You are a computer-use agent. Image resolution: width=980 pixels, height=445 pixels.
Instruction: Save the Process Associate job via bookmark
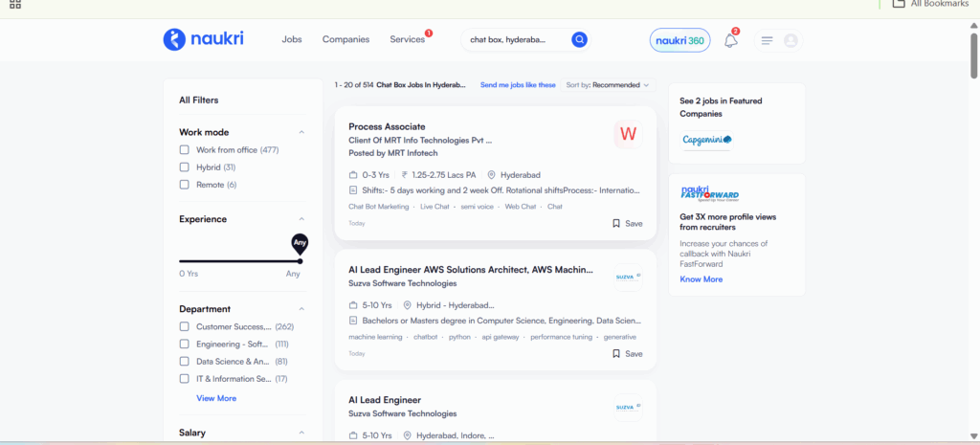coord(627,223)
